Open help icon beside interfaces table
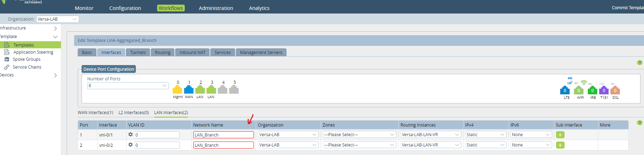Viewport: 644px width, 155px height. pyautogui.click(x=640, y=123)
